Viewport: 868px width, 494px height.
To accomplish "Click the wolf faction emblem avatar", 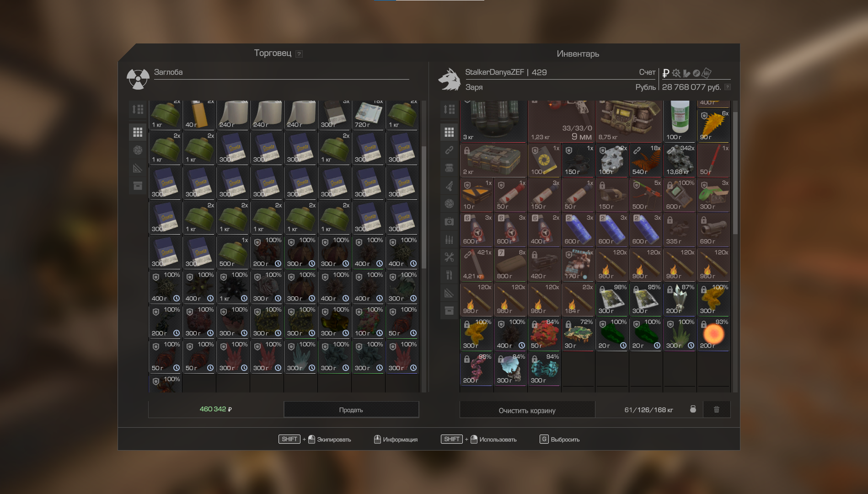I will point(450,80).
